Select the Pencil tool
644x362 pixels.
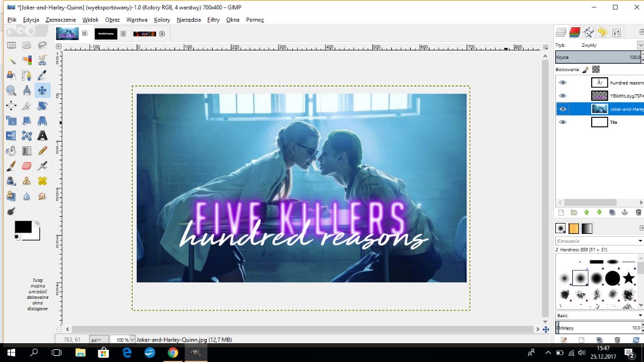pos(42,151)
